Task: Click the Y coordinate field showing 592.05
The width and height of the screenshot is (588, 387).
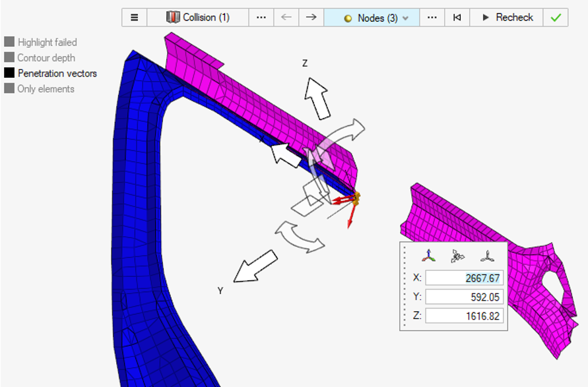Action: click(464, 297)
